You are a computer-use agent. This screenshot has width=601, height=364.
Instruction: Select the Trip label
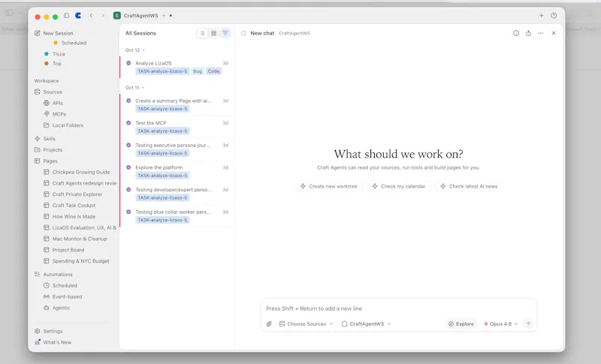pos(53,64)
